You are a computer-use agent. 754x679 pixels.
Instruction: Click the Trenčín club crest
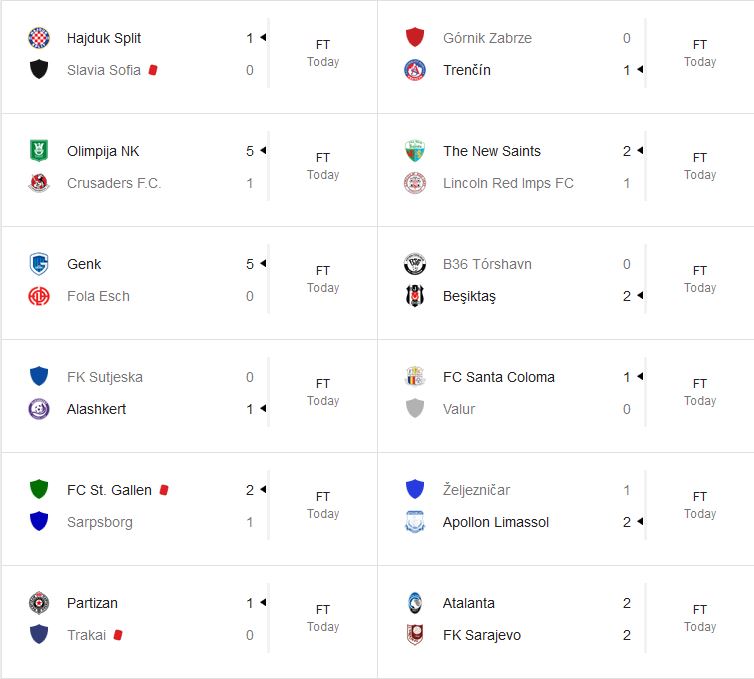coord(415,70)
